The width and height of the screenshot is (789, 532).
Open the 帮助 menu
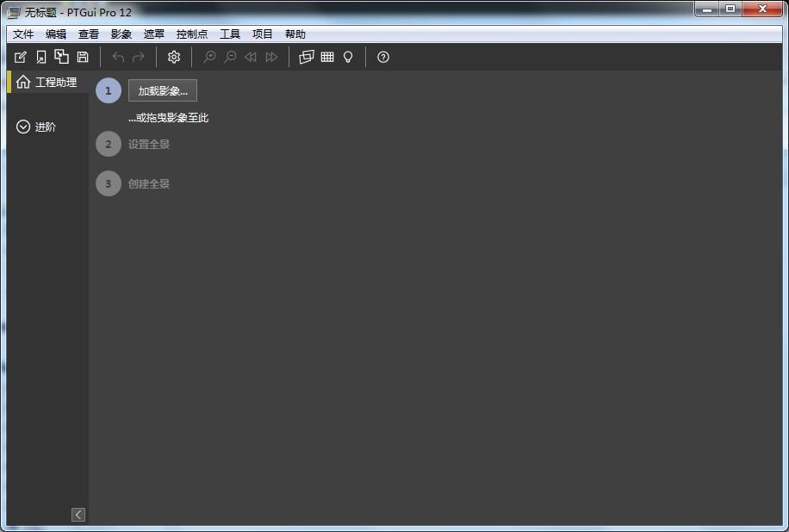295,34
